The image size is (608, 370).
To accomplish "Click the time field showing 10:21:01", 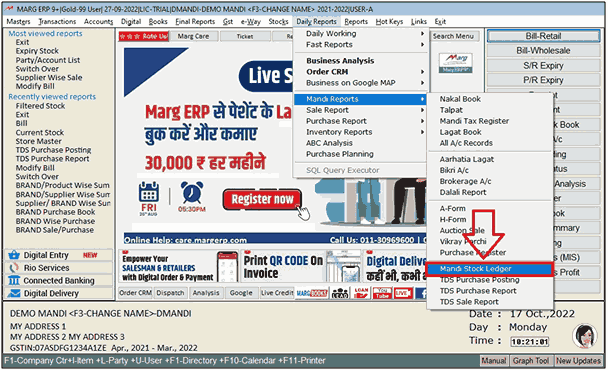I will 529,342.
